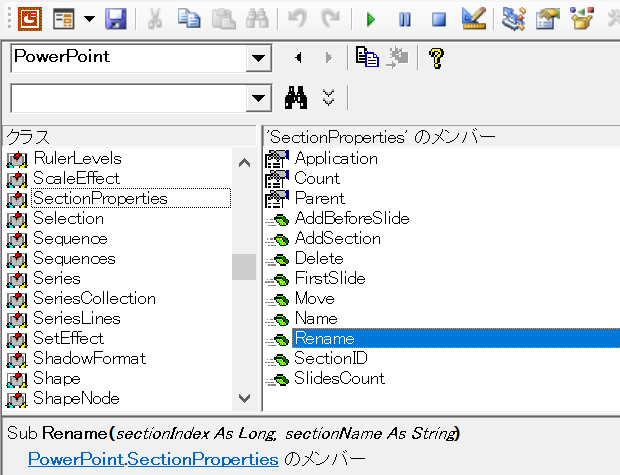620x475 pixels.
Task: Select the Sequence class
Action: (70, 238)
